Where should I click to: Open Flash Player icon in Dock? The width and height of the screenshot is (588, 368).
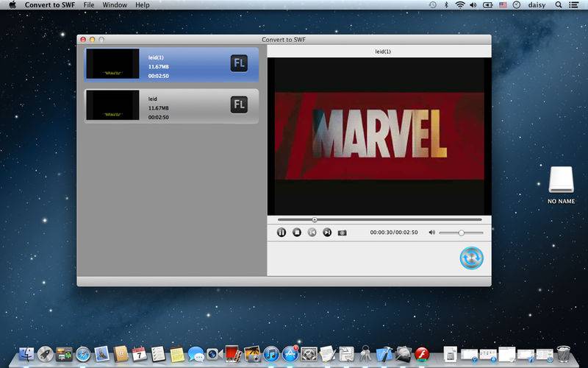(422, 354)
